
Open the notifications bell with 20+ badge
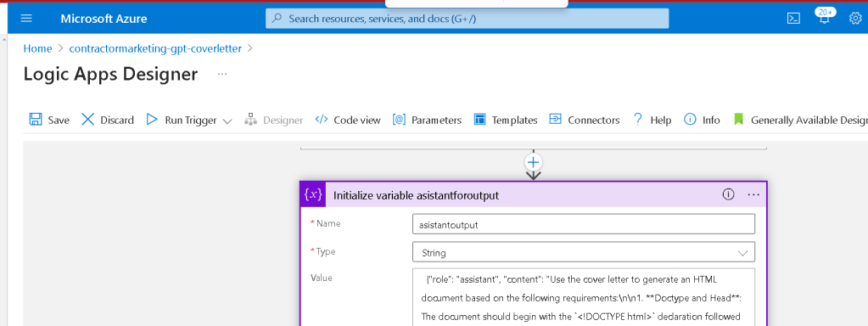tap(824, 18)
